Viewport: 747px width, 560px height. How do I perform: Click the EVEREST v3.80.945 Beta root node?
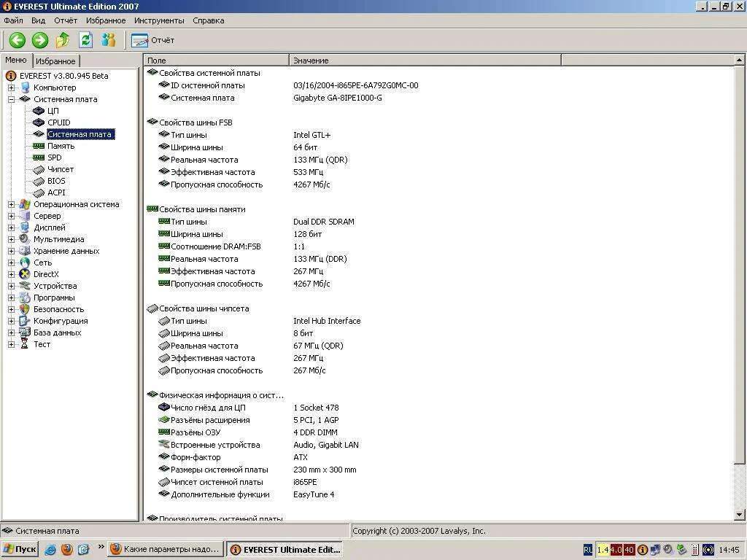[x=64, y=76]
